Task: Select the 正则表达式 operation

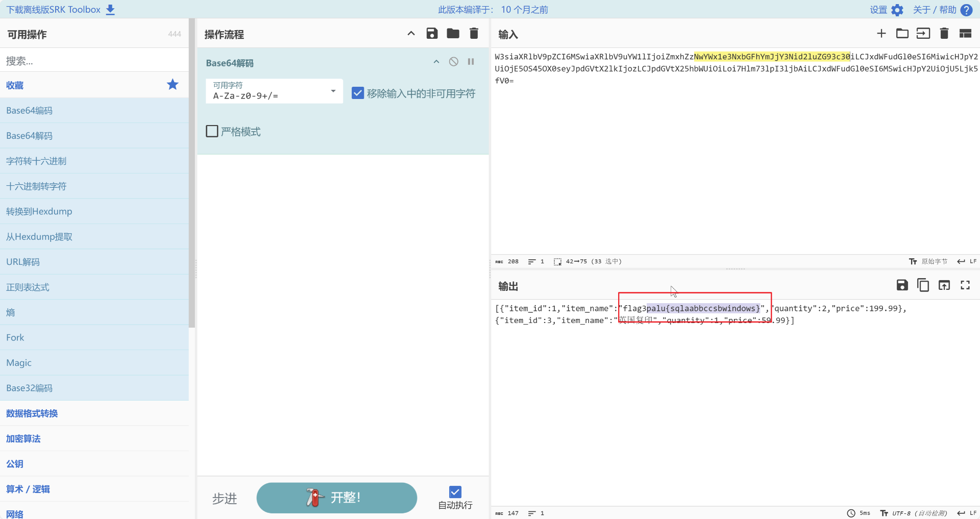Action: 94,287
